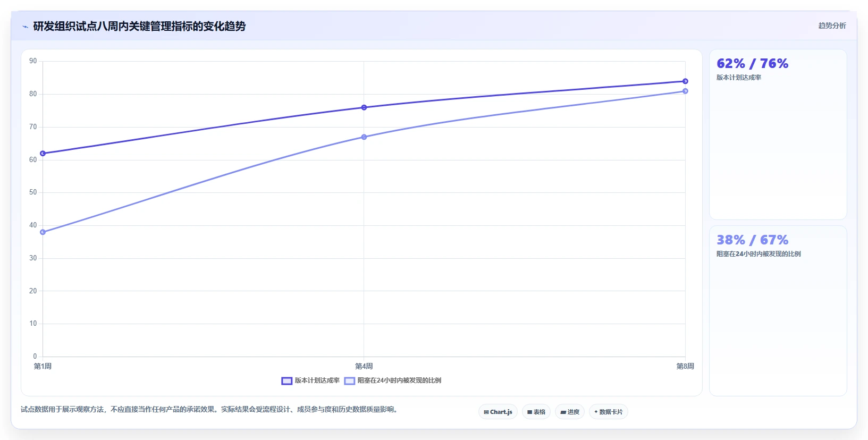
Task: Click the 阻塞在24小时内被发现的比例 legend color box
Action: [349, 380]
